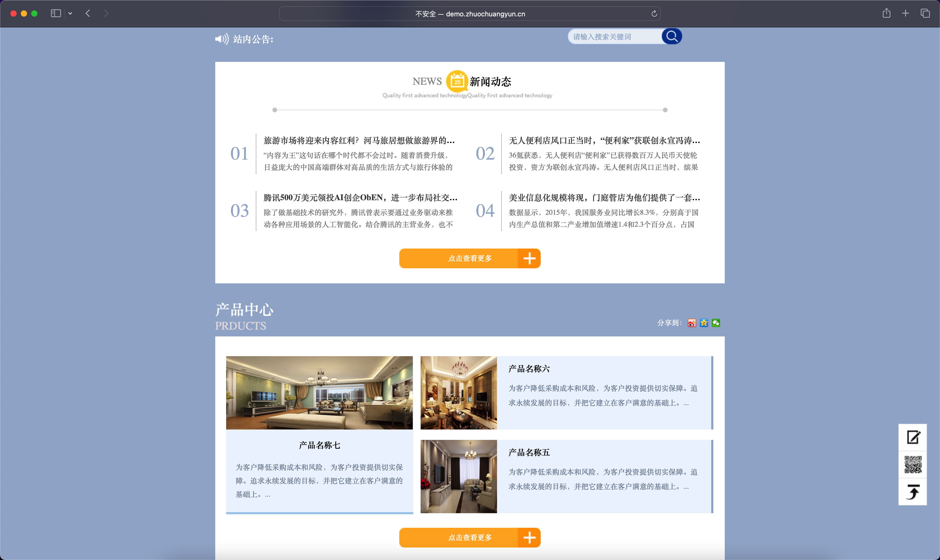
Task: Click 产品名称六 description text
Action: 603,395
